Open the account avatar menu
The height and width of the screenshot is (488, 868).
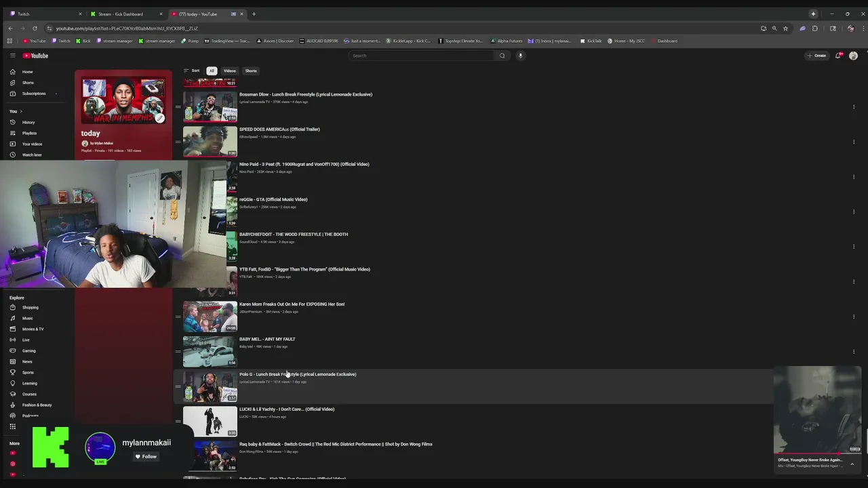853,56
